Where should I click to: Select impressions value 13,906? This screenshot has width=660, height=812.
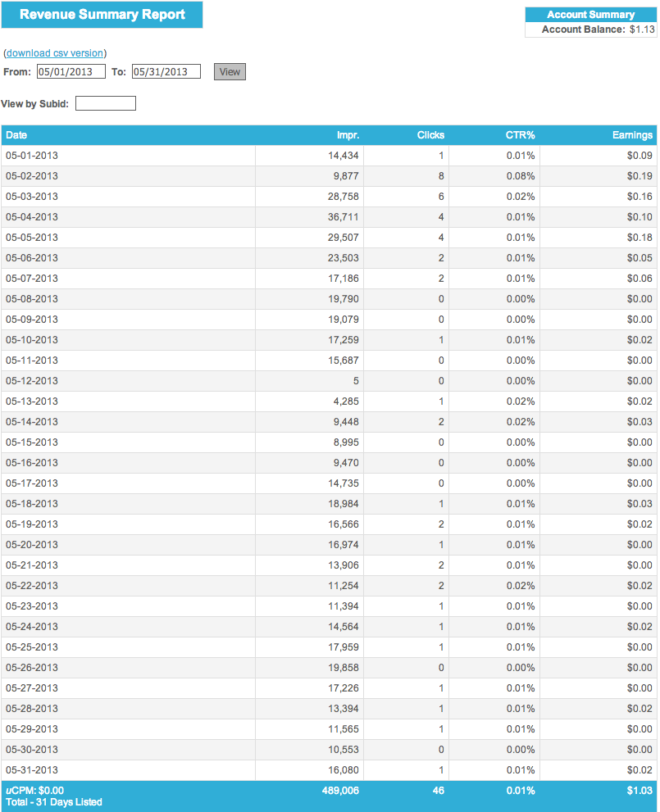coord(343,565)
